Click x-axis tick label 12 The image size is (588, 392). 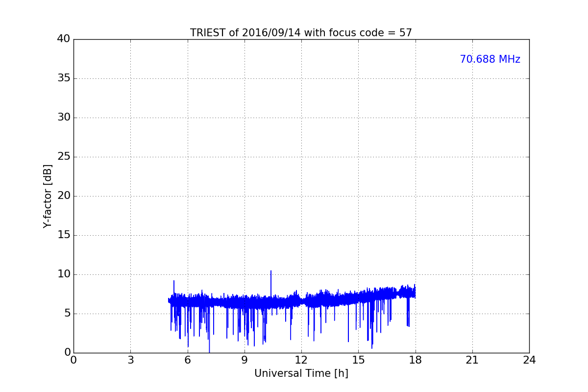tap(301, 360)
